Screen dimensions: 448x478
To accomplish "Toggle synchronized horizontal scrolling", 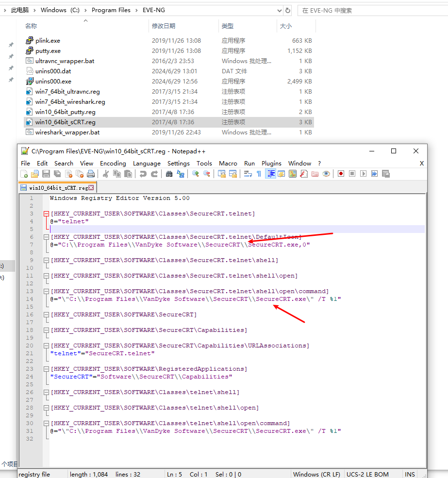I will click(232, 174).
